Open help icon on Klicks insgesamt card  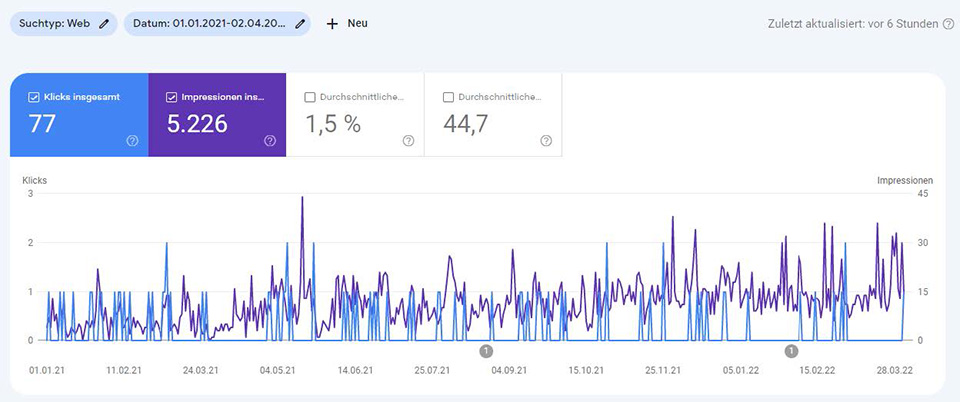132,141
